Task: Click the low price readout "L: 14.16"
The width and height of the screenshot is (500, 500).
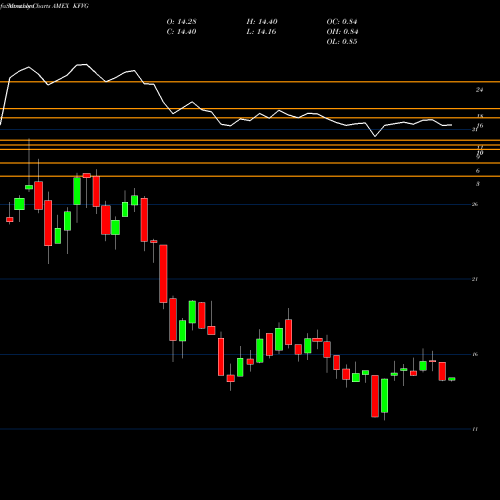Action: [262, 32]
